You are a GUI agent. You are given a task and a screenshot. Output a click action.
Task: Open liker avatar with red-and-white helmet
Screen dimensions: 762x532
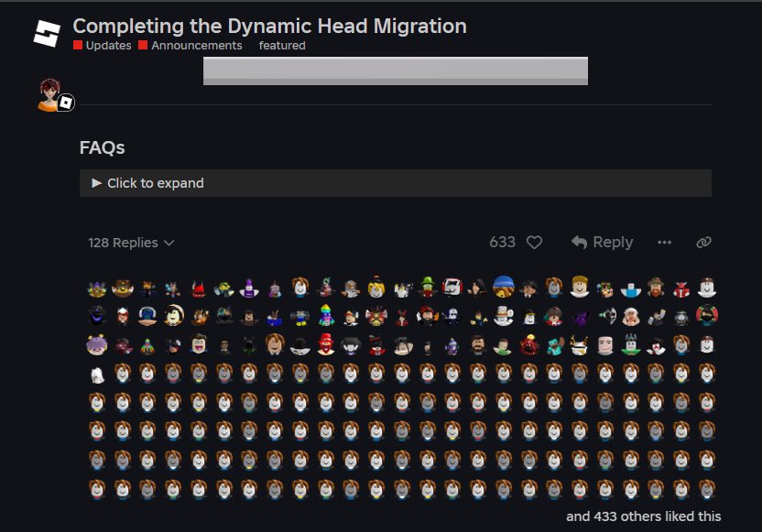click(452, 288)
